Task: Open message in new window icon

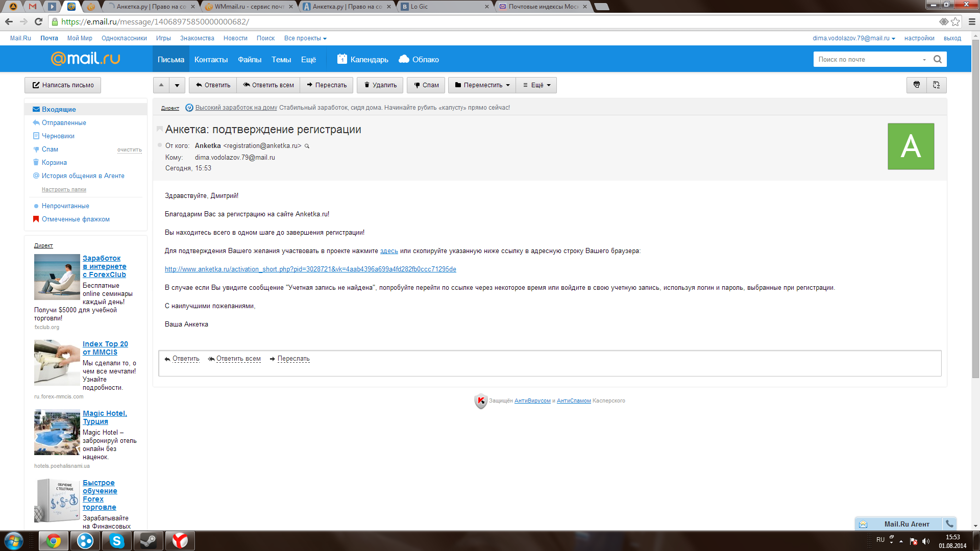Action: [937, 85]
